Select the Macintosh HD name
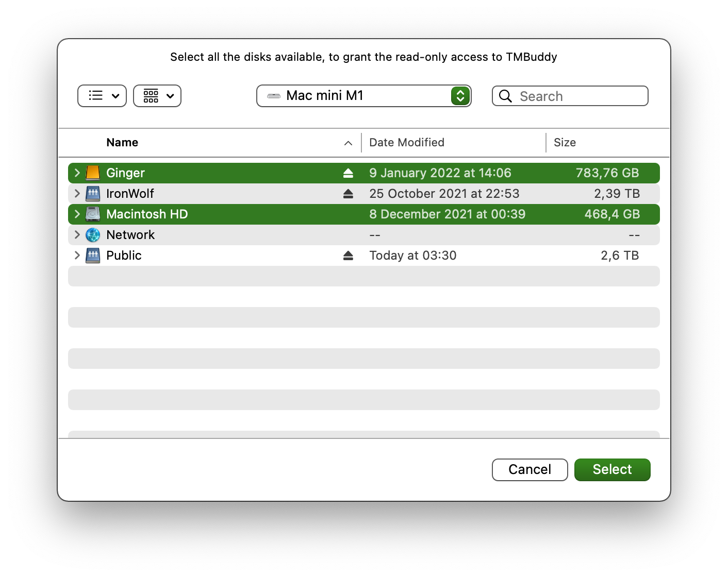Screen dimensions: 728x577 click(147, 214)
